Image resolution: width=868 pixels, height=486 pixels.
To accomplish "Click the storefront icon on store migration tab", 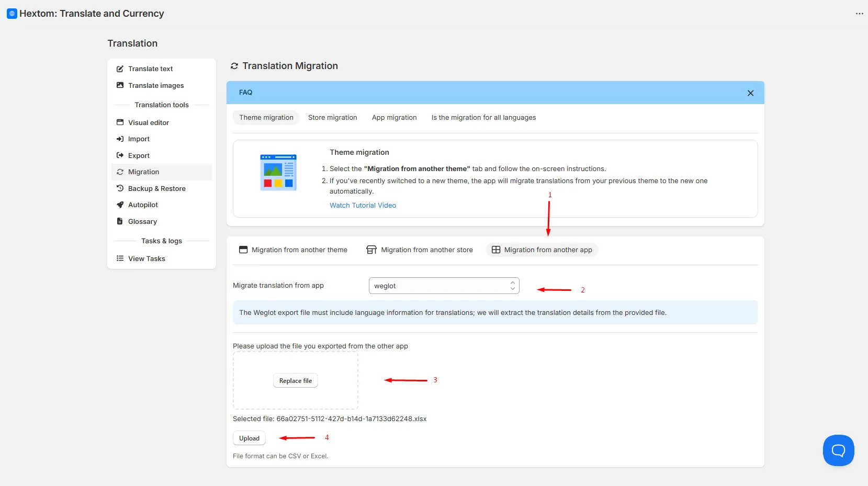I will [371, 250].
